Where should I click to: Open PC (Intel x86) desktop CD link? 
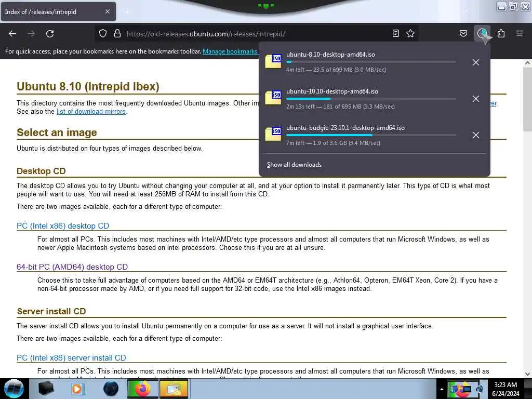tap(63, 225)
